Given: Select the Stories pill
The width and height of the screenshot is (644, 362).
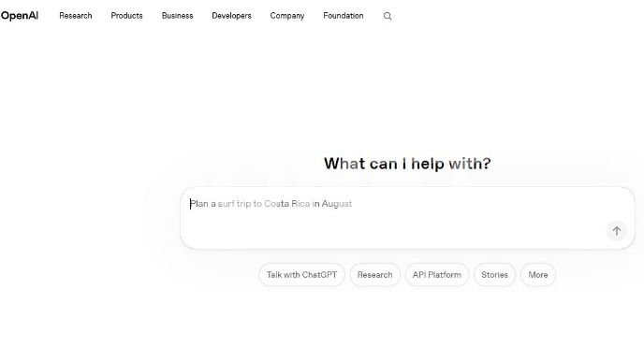Looking at the screenshot, I should pyautogui.click(x=494, y=275).
